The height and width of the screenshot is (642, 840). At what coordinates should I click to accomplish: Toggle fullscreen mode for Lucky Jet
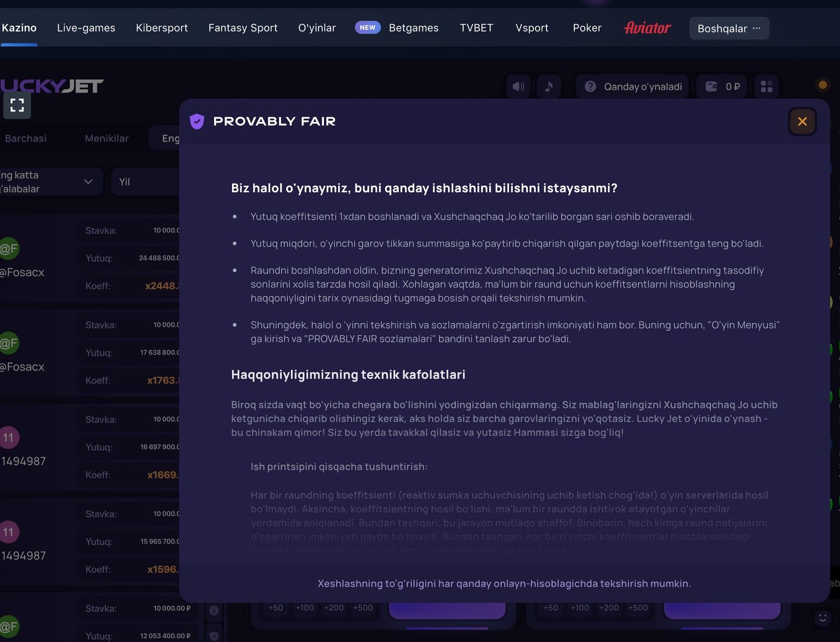coord(17,105)
